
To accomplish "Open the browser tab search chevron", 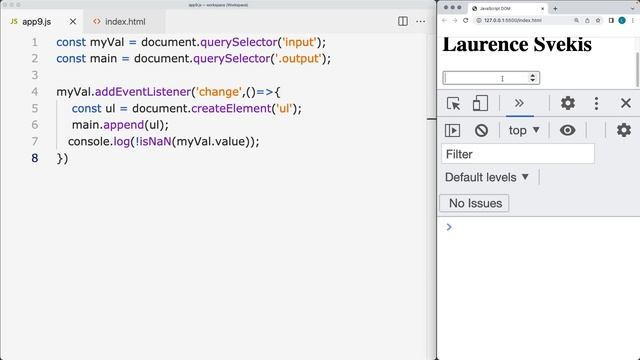I will coord(633,8).
